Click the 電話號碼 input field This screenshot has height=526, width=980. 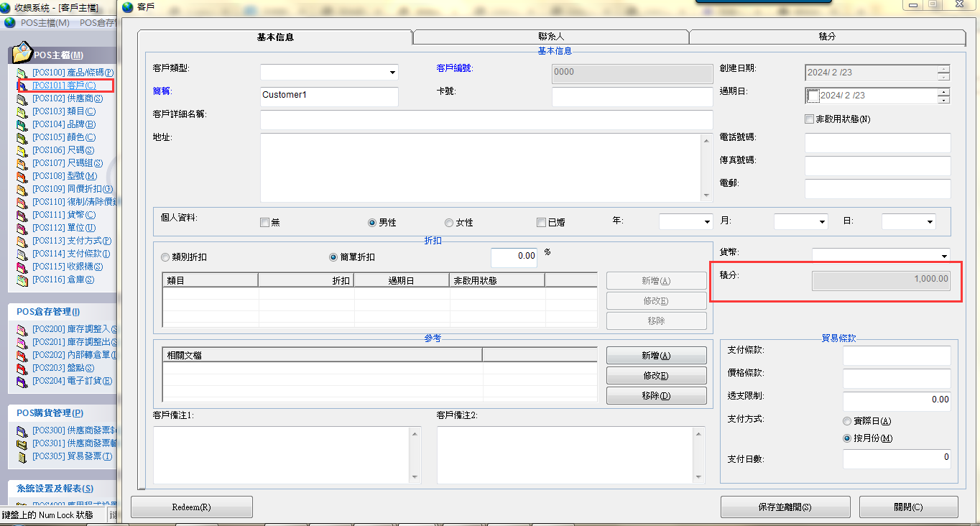(878, 143)
